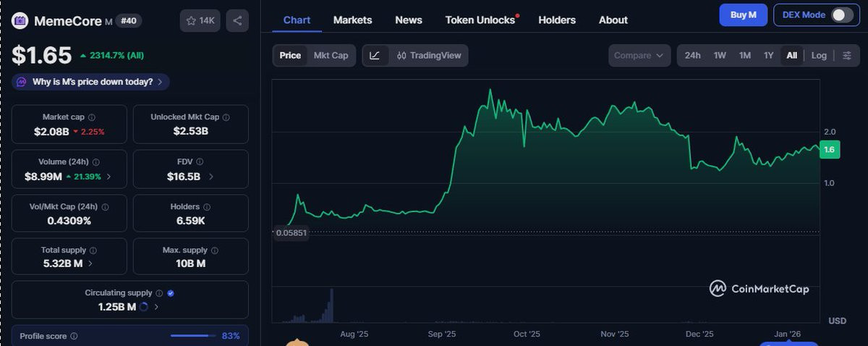Expand Total supply details chevron
This screenshot has height=346, width=868.
coord(90,263)
